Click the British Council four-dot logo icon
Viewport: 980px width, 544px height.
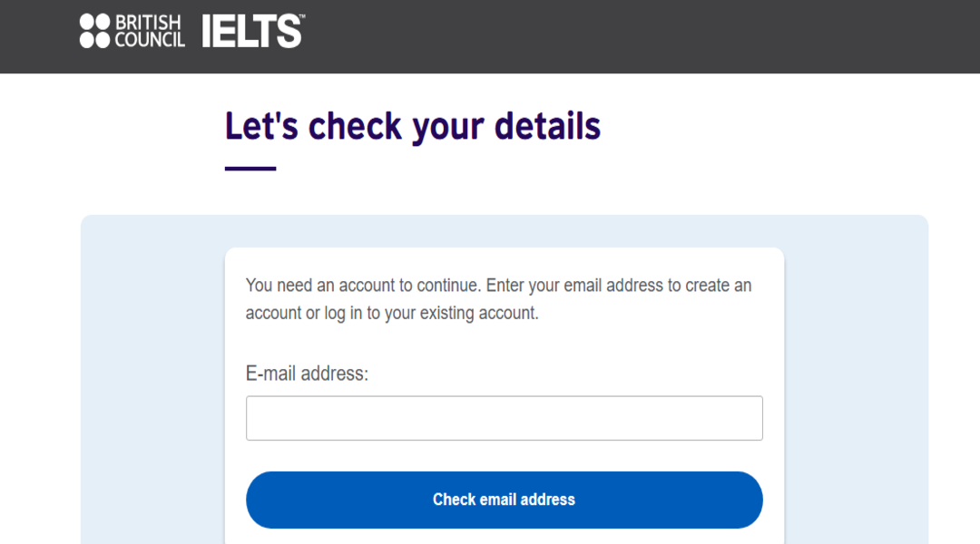point(94,31)
